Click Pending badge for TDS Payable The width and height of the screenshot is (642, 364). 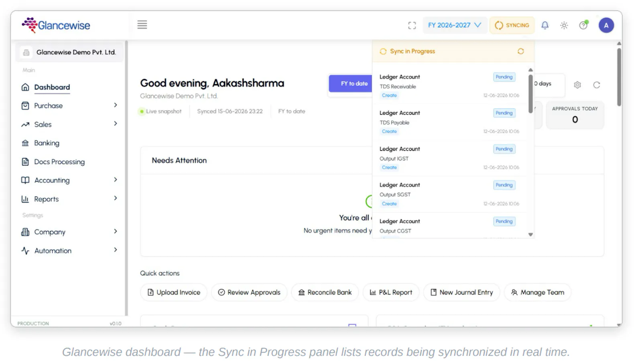tap(504, 113)
